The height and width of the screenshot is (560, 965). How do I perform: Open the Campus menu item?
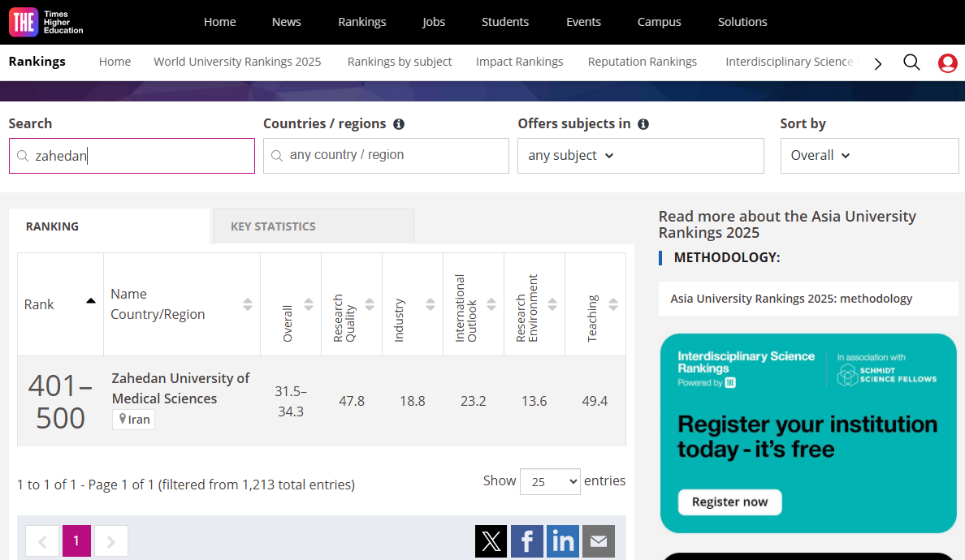[x=659, y=22]
